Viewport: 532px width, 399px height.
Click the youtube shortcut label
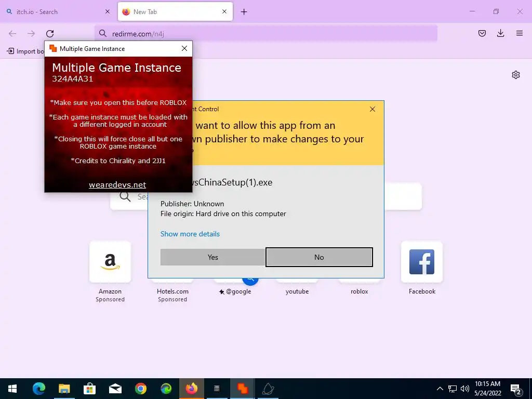[x=297, y=291]
